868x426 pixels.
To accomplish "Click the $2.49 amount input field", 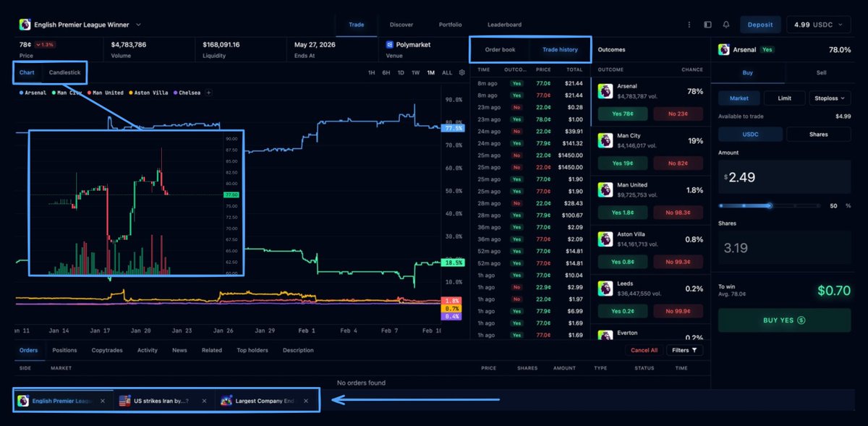I will tap(785, 176).
